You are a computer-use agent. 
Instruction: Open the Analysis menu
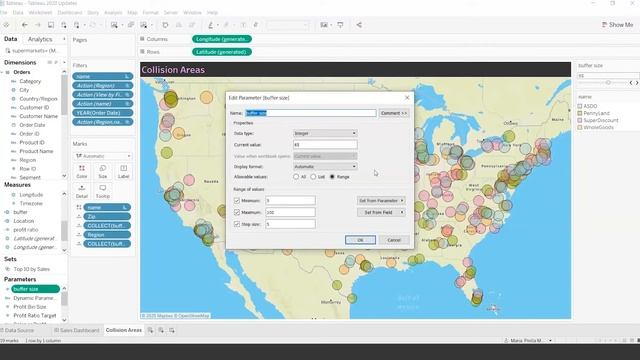[x=113, y=13]
